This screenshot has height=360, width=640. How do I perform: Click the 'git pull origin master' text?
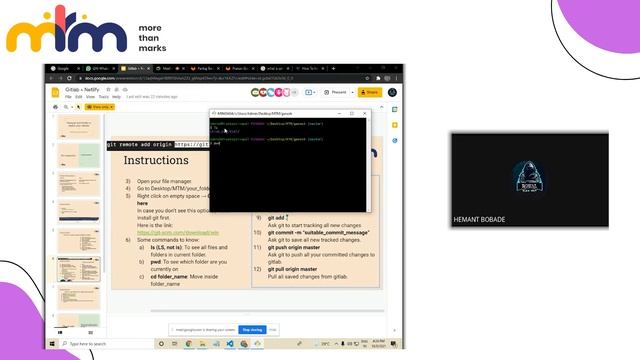point(292,269)
